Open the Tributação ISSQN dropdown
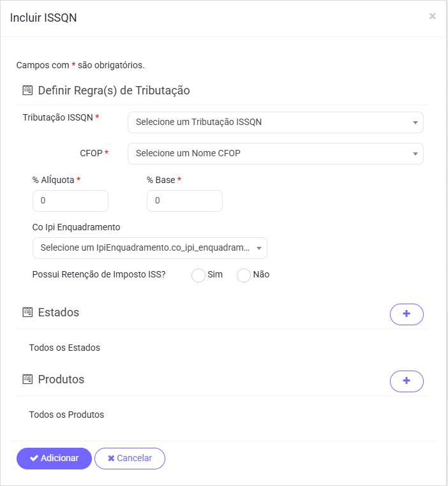 pyautogui.click(x=275, y=122)
